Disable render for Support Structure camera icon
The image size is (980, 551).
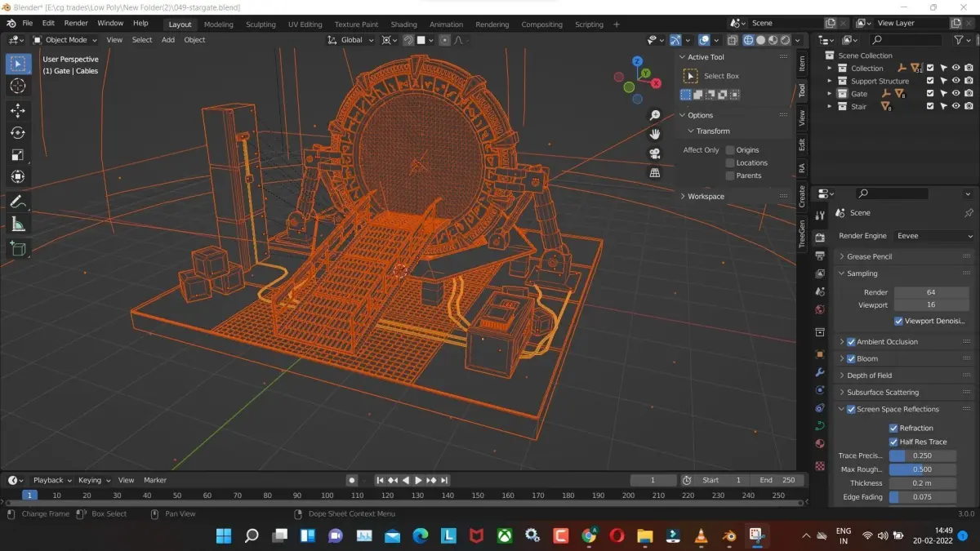coord(969,81)
